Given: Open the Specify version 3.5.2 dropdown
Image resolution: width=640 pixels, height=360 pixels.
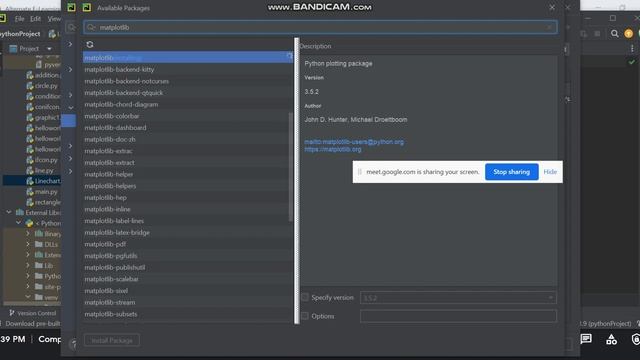Looking at the screenshot, I should click(458, 298).
